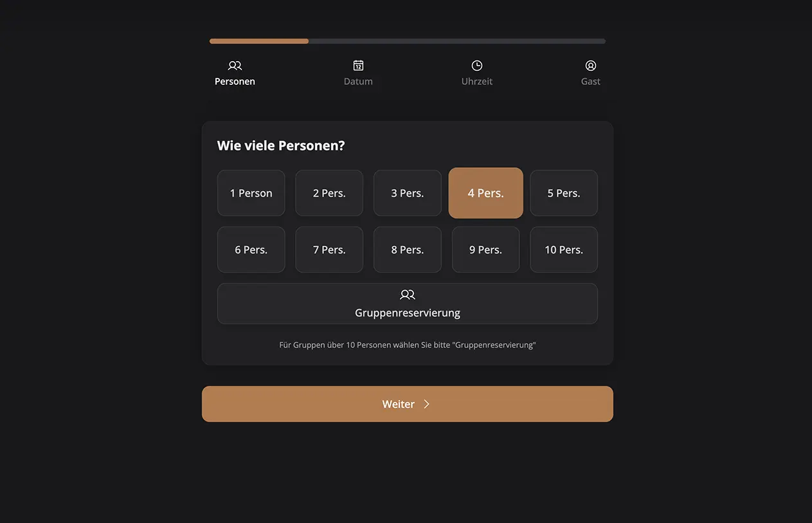Open the Uhrzeit step label
The image size is (812, 523).
pos(477,82)
